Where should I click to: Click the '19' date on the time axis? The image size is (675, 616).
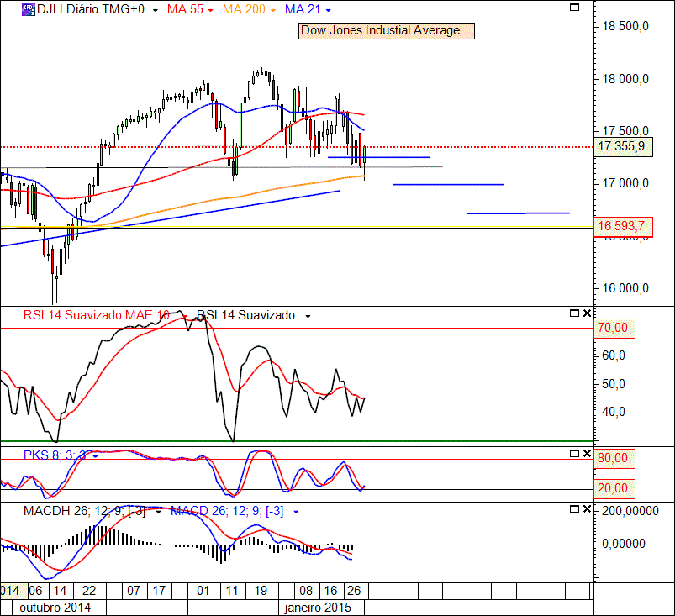tap(261, 591)
